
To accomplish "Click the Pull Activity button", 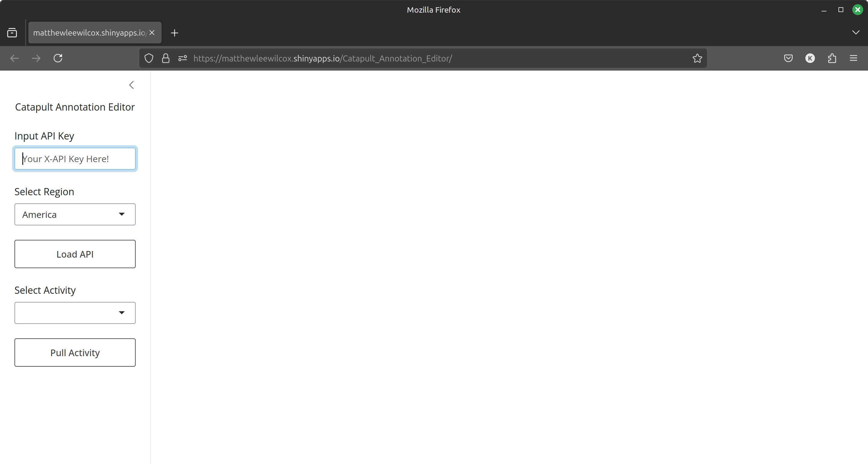I will click(x=75, y=353).
